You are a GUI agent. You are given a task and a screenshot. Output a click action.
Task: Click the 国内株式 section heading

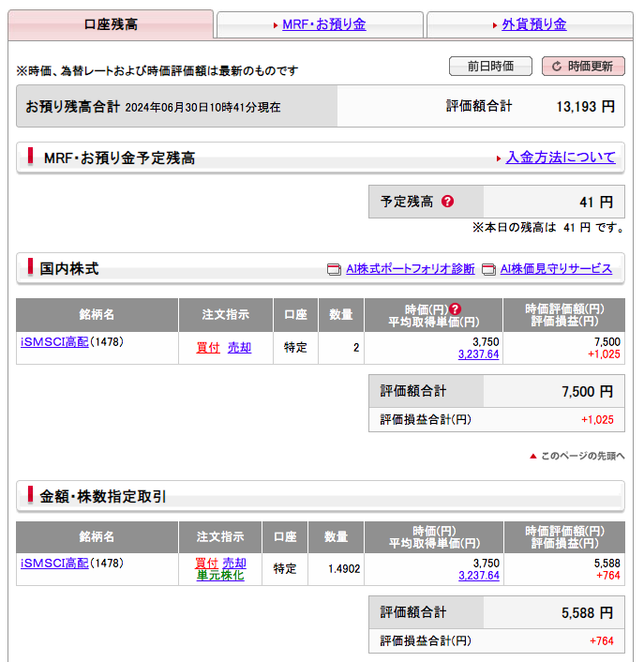(x=69, y=268)
